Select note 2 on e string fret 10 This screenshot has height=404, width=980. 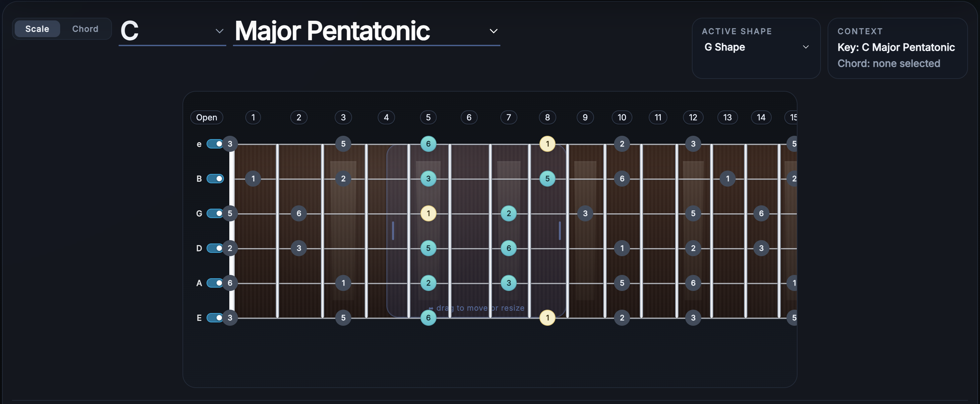(622, 144)
